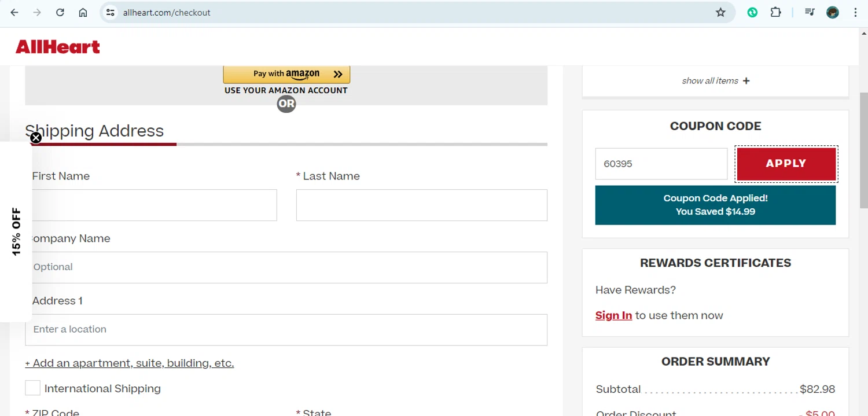The image size is (868, 416).
Task: Pay with Amazon button
Action: [286, 74]
